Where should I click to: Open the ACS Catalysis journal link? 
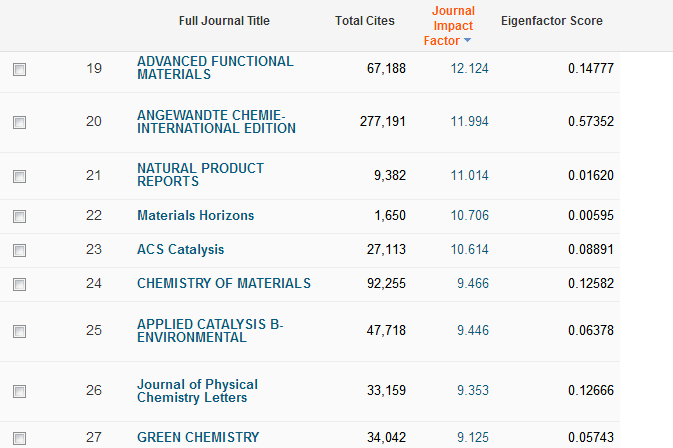(x=180, y=249)
